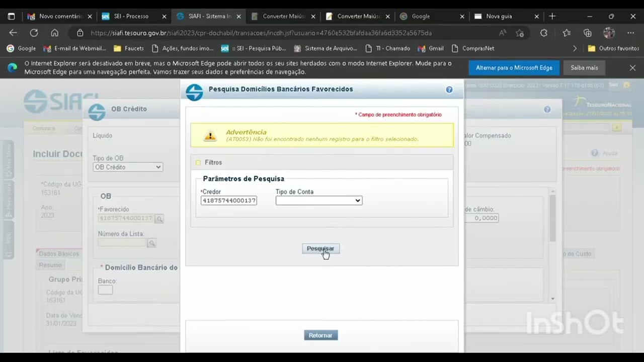Open the favorites list icon
Viewport: 644px width, 362px height.
coord(567,33)
